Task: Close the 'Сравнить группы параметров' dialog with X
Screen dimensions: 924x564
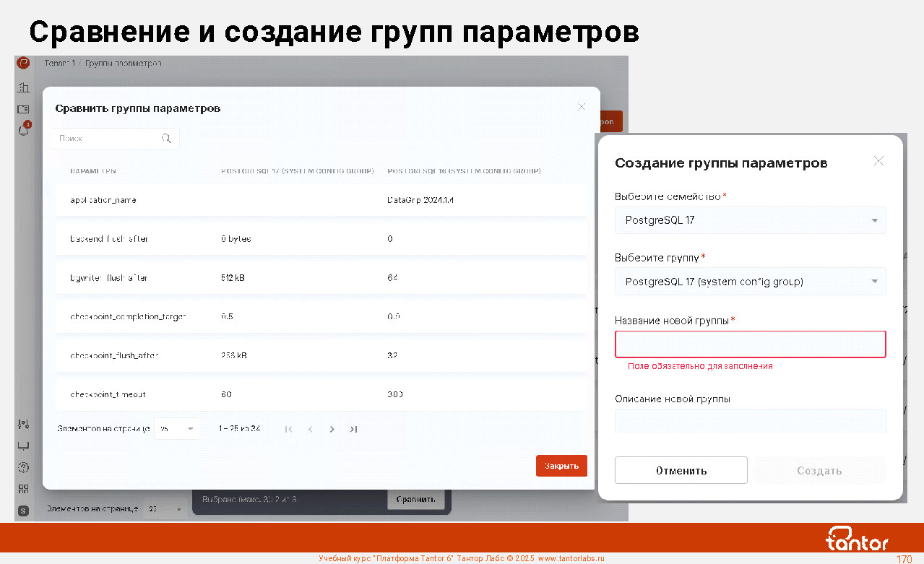Action: [582, 107]
